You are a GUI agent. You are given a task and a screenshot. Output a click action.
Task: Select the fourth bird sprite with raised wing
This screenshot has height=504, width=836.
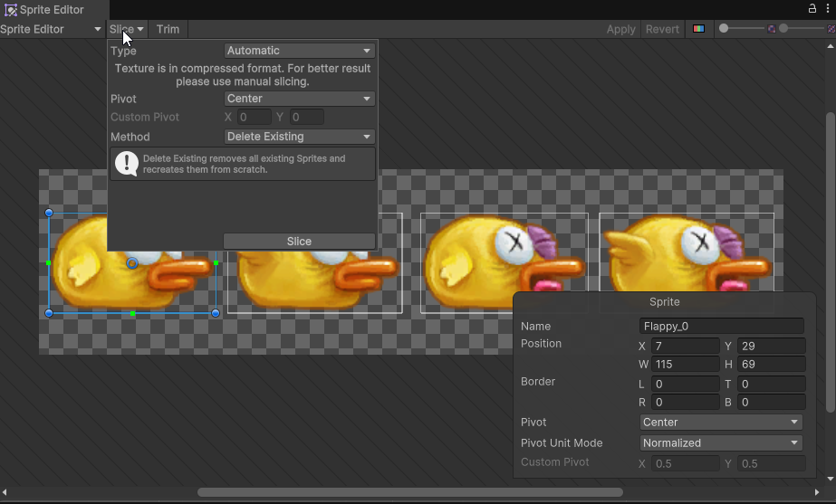687,252
